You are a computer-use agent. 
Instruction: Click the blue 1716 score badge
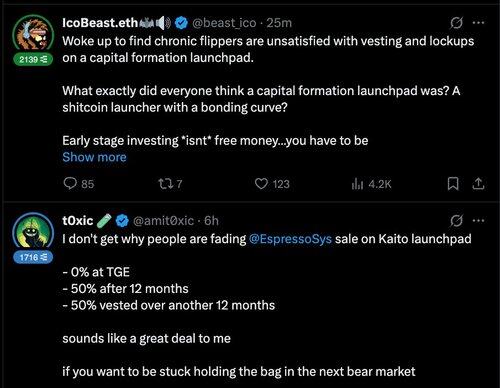click(33, 257)
